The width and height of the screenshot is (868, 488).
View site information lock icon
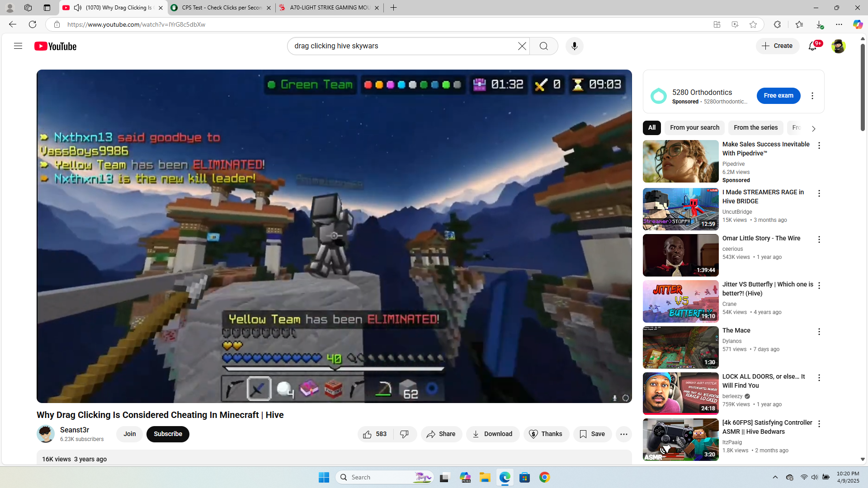[x=57, y=24]
